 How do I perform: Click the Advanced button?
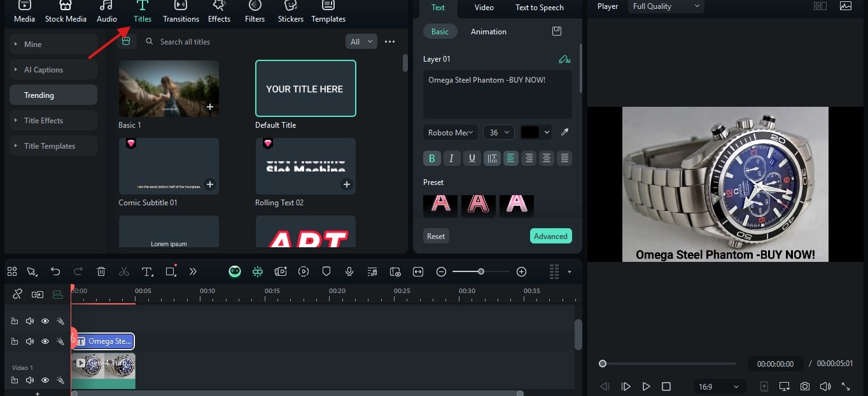pos(551,236)
